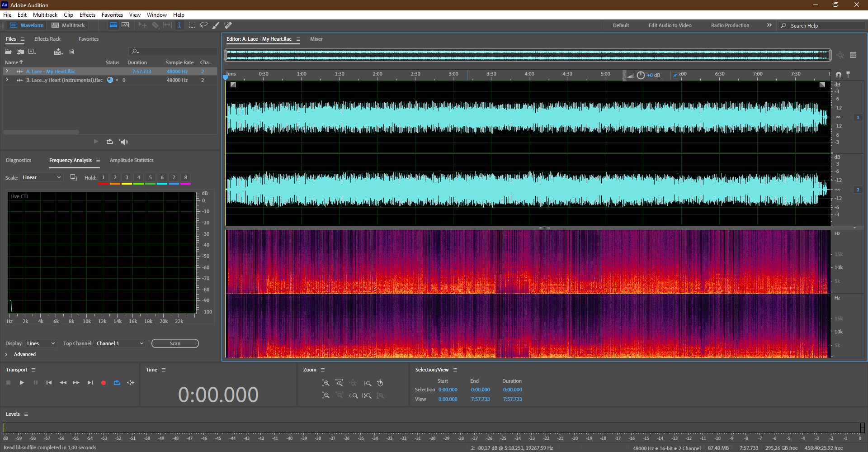Click Zoom In Time icon
The width and height of the screenshot is (868, 452).
click(x=340, y=383)
